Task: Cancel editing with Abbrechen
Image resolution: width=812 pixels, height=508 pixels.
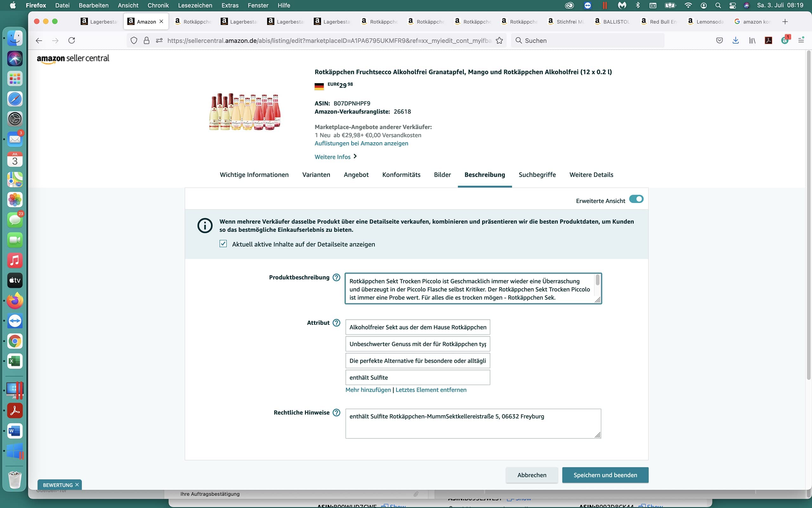Action: pyautogui.click(x=532, y=475)
